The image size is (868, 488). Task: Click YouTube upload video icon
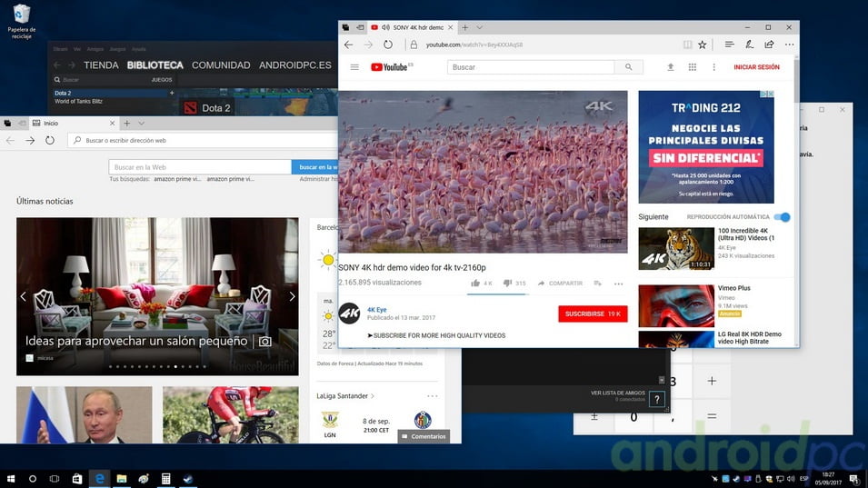[x=671, y=67]
